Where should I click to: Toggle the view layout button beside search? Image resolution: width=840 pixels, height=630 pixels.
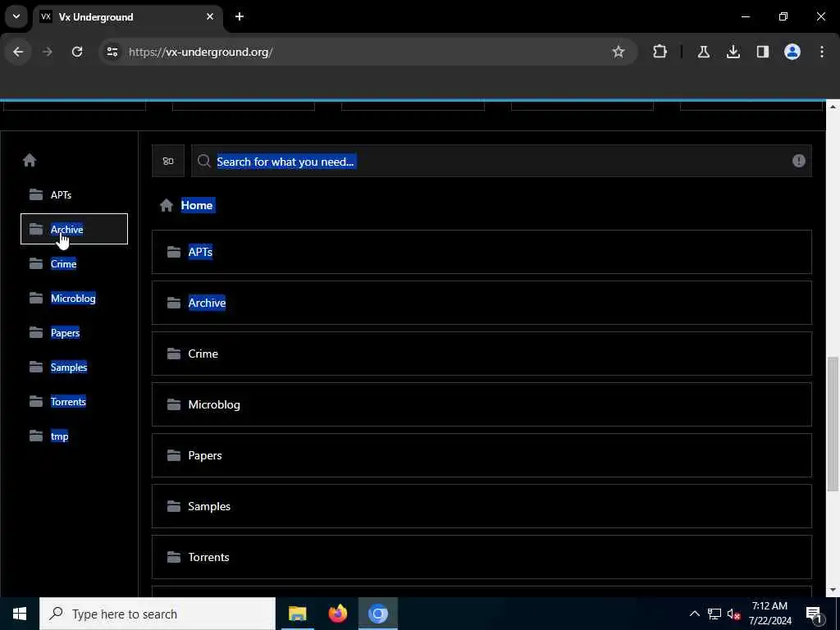[168, 161]
